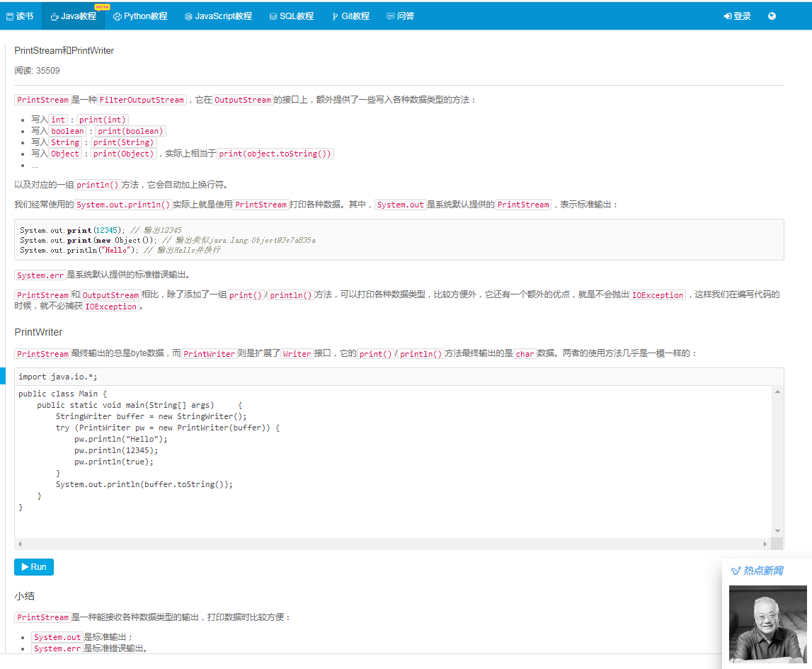Screen dimensions: 812x669
Task: Click the 热点新闻 popup title
Action: [x=757, y=571]
